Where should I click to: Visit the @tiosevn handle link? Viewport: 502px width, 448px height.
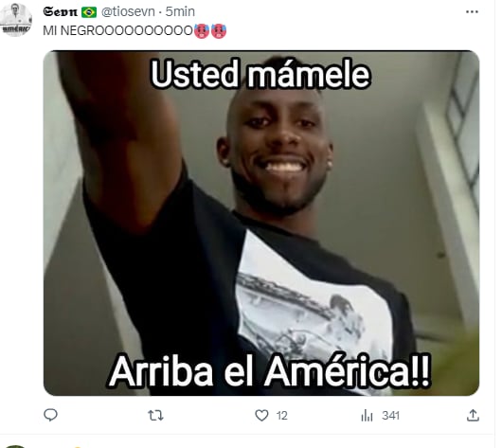(128, 12)
